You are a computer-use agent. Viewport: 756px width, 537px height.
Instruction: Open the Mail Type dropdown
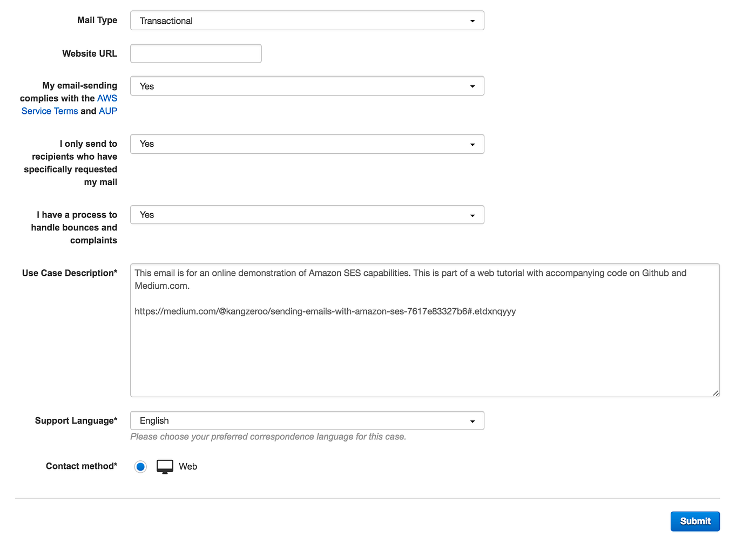pyautogui.click(x=307, y=21)
